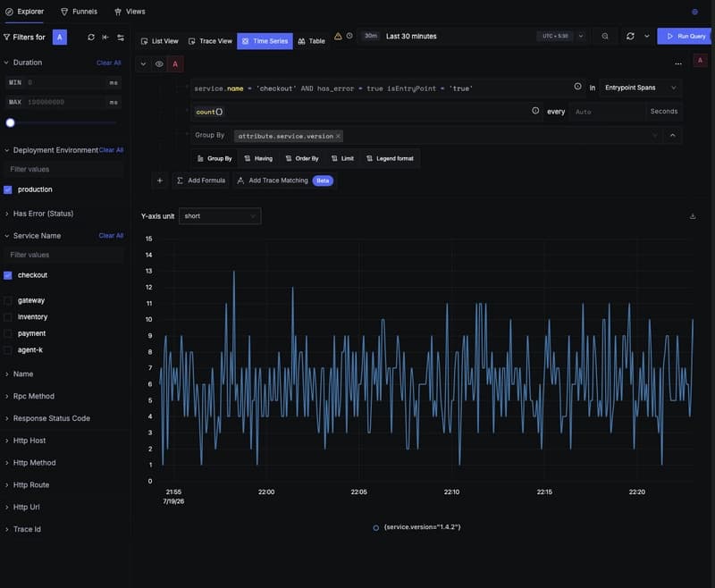The height and width of the screenshot is (588, 715).
Task: Click the Order By option button
Action: coord(302,158)
